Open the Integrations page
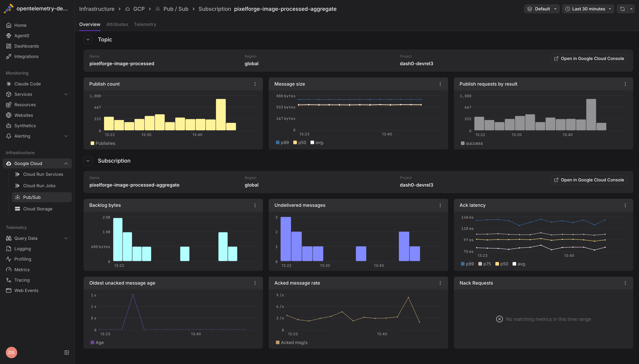This screenshot has height=364, width=639. [37, 56]
